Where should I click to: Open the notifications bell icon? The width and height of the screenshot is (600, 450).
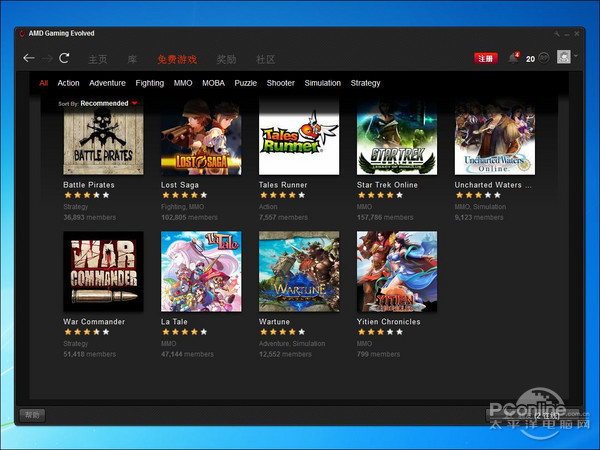[513, 58]
